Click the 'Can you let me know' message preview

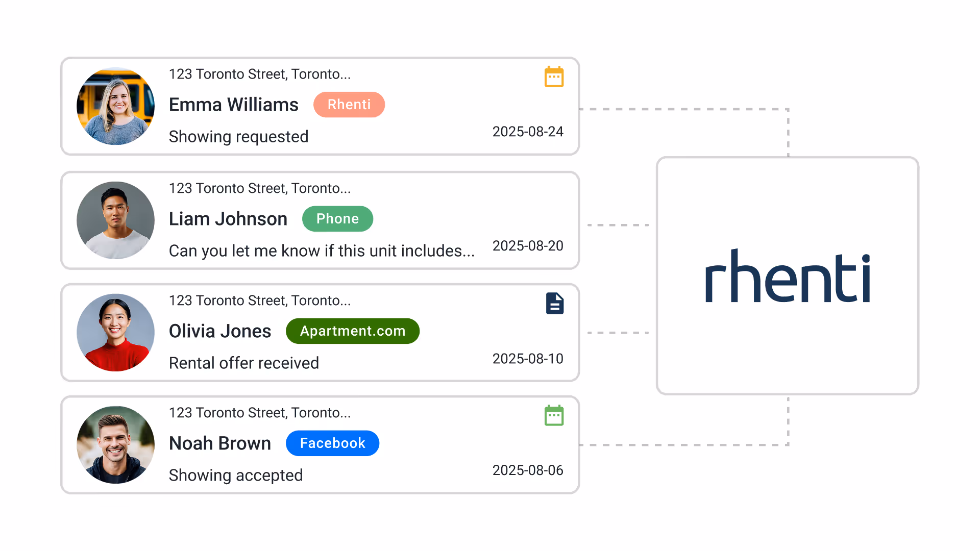(322, 251)
